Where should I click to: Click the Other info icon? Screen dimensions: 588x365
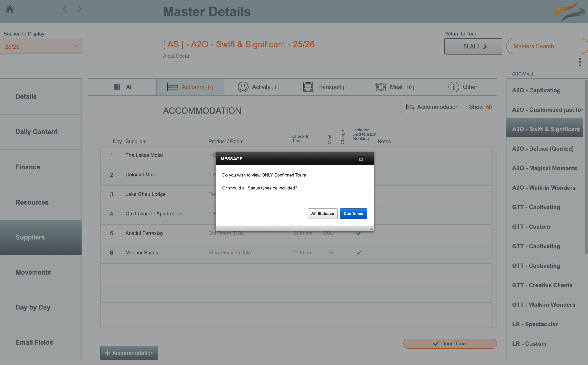(x=453, y=87)
